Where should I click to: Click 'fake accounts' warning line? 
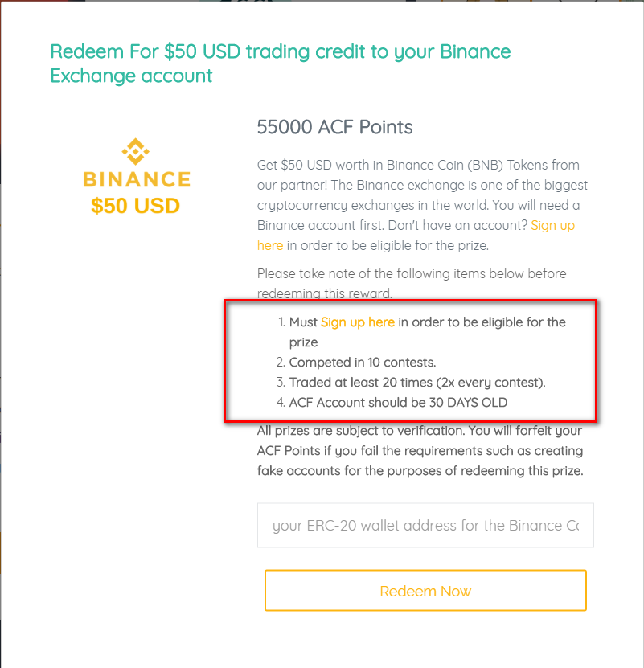[420, 470]
